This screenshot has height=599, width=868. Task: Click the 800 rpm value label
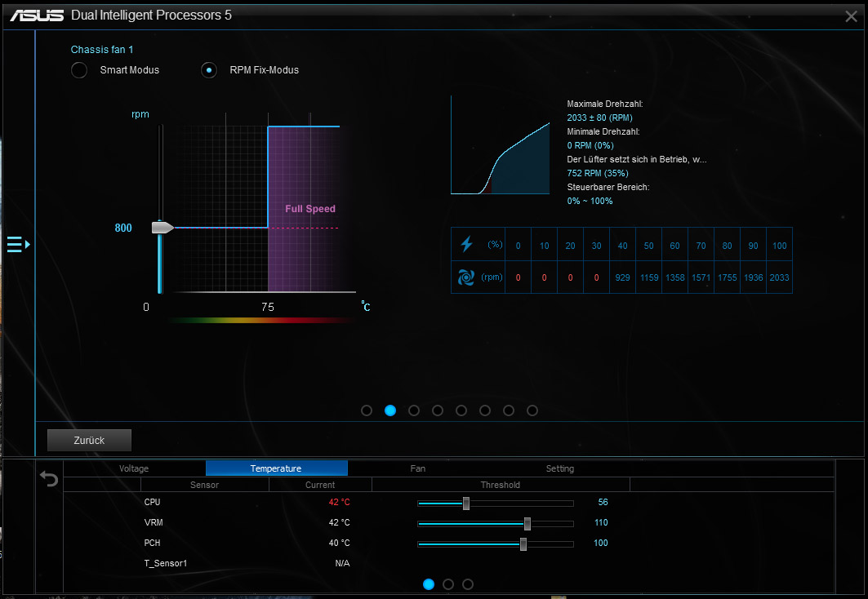point(123,228)
